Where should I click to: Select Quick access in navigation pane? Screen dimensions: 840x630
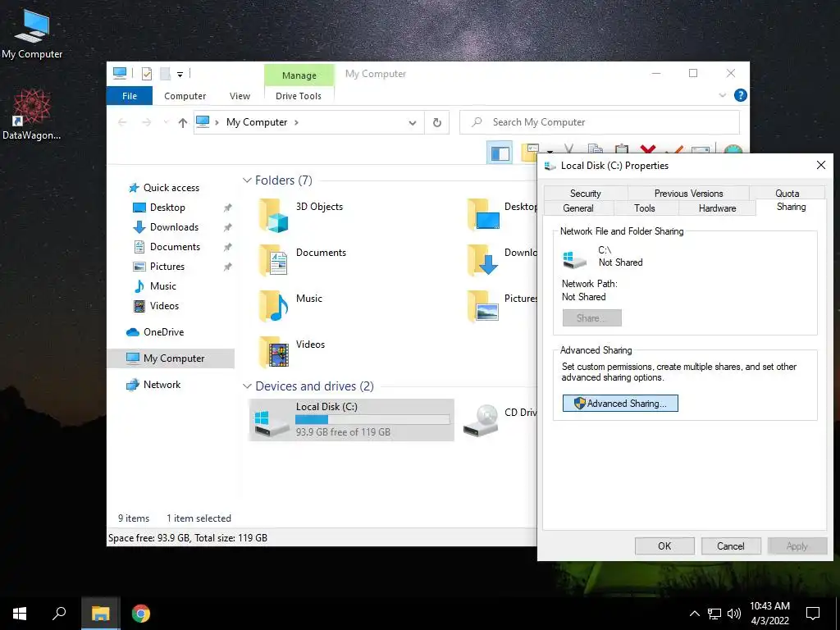tap(171, 188)
